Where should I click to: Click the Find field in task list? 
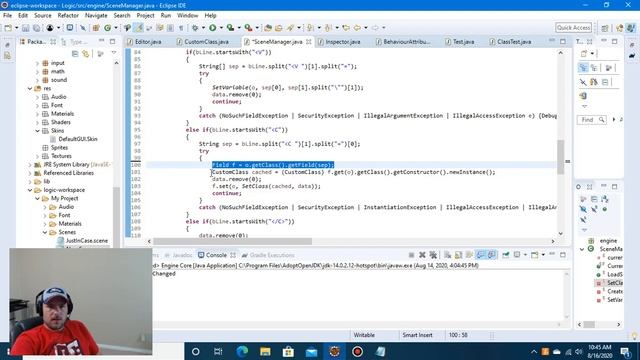click(x=591, y=120)
